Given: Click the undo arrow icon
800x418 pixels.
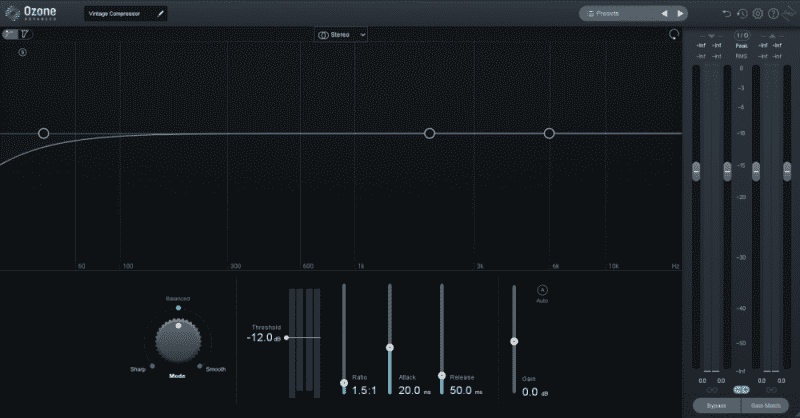Looking at the screenshot, I should click(x=727, y=14).
